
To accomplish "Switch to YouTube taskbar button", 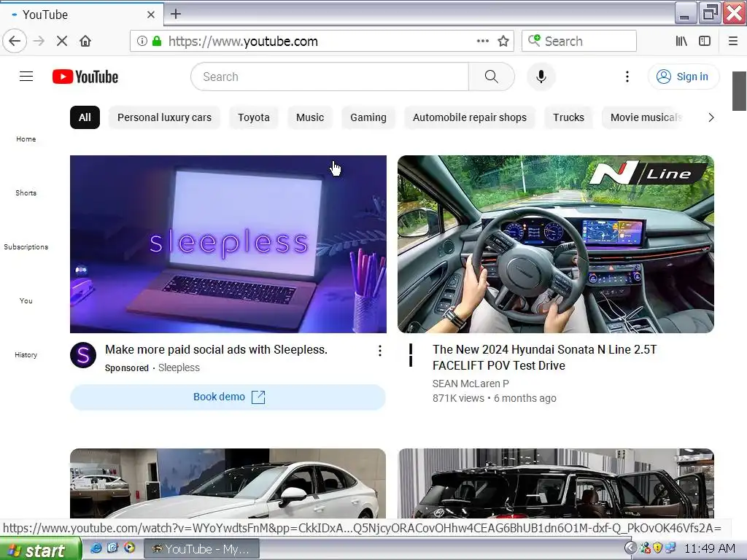I will tap(201, 549).
